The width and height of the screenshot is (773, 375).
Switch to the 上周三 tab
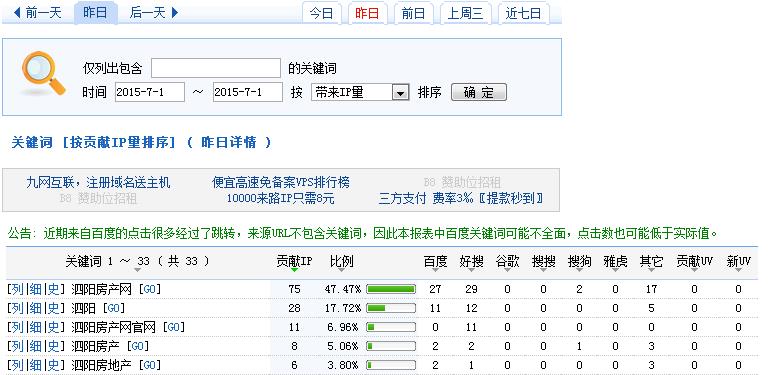tap(465, 13)
